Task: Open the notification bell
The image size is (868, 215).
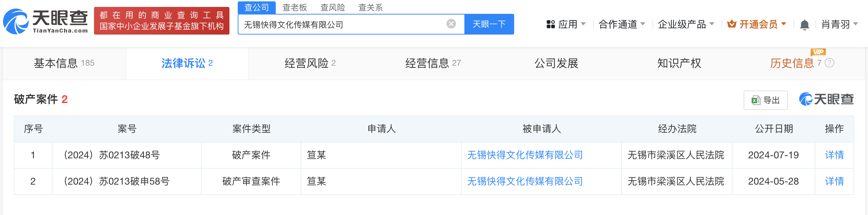Action: pos(804,25)
